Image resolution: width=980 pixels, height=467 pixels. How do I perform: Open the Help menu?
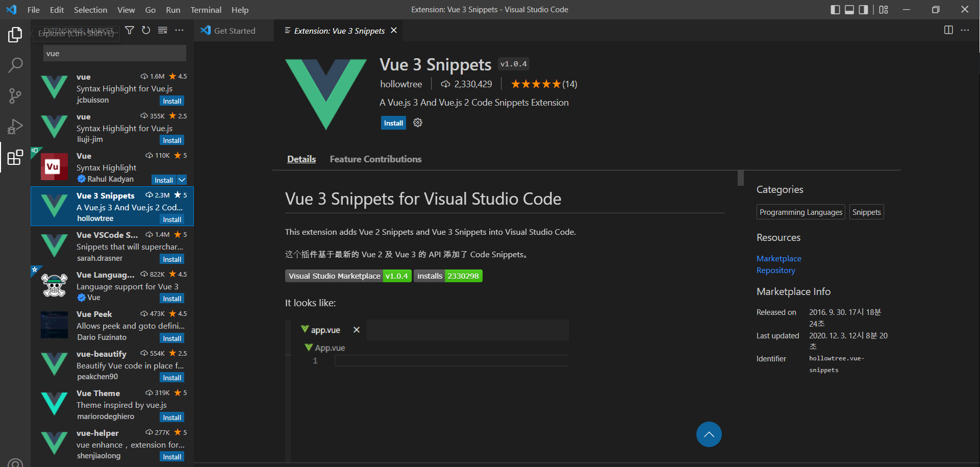[240, 10]
